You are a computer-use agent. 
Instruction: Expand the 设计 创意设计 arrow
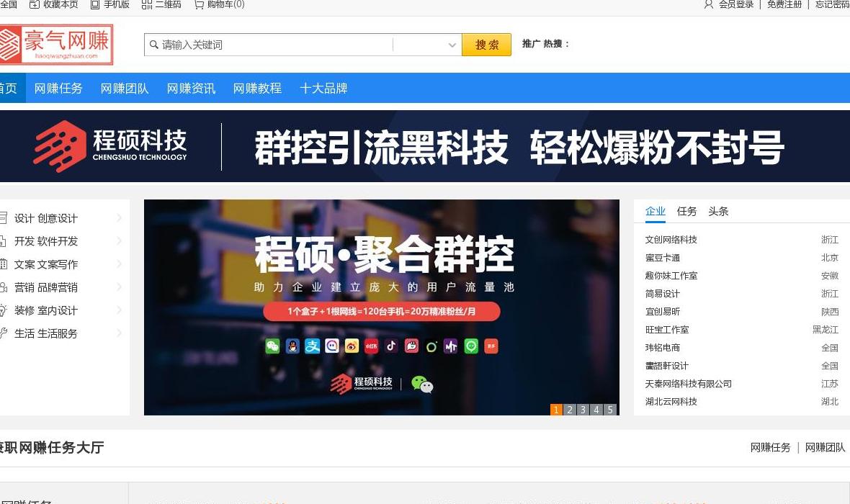120,218
